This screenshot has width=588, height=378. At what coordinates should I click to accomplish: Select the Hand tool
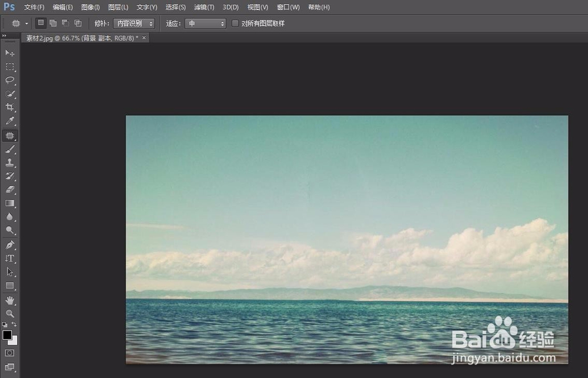(x=10, y=300)
